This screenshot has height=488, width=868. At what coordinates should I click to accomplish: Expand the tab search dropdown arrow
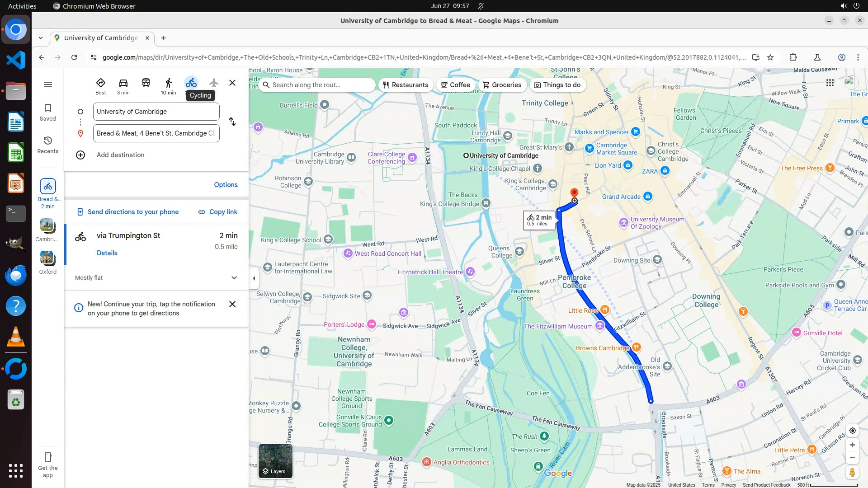[x=41, y=38]
